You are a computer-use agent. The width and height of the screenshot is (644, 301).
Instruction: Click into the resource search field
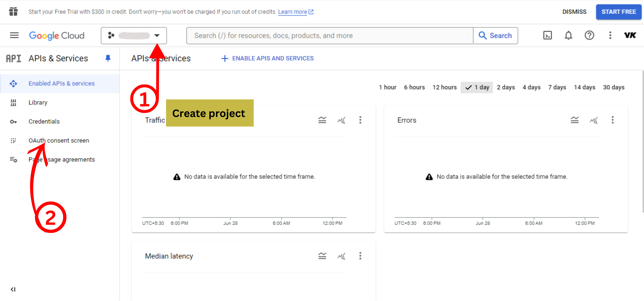click(330, 35)
